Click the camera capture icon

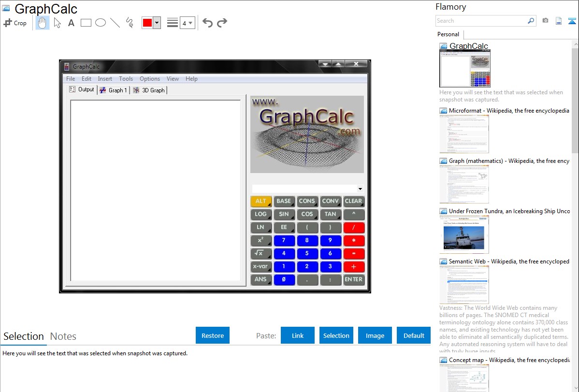point(545,21)
